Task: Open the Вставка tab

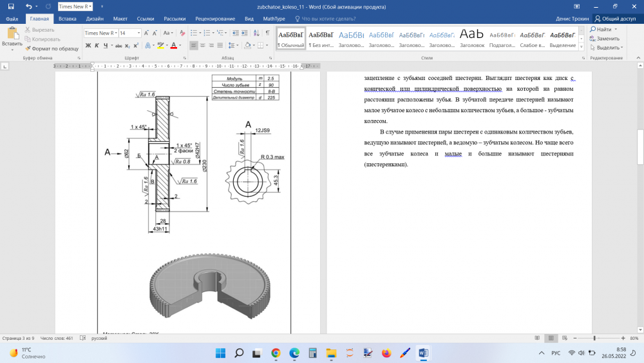Action: 68,19
